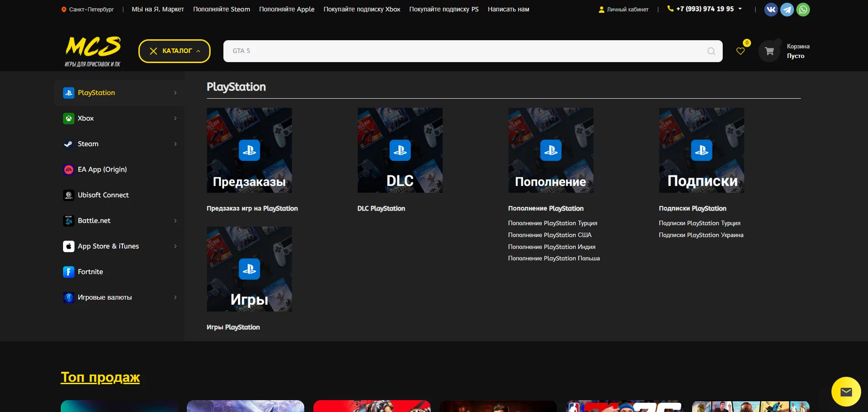Expand the Steam submenu arrow

175,144
